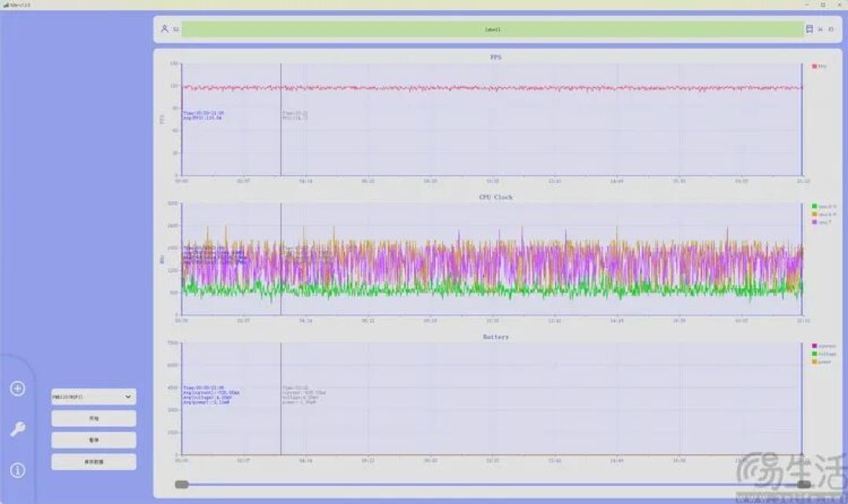Image resolution: width=848 pixels, height=504 pixels.
Task: Click the save bookmark icon in top bar
Action: (x=809, y=29)
